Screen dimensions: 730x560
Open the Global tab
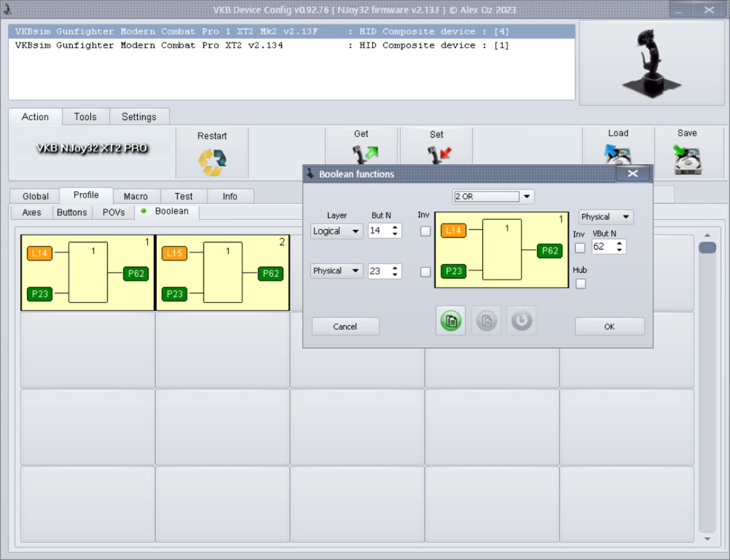pos(35,197)
